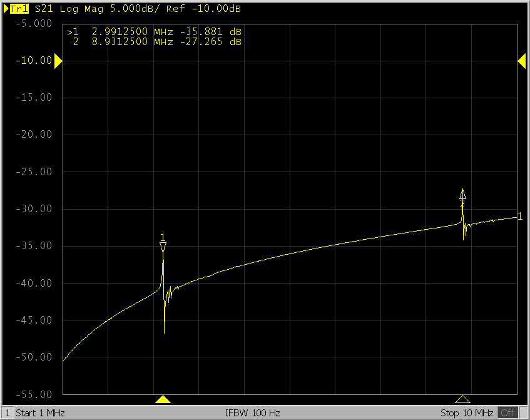Screen dimensions: 530x420
Task: Select marker 1 triangle on the trace peak
Action: coord(163,248)
